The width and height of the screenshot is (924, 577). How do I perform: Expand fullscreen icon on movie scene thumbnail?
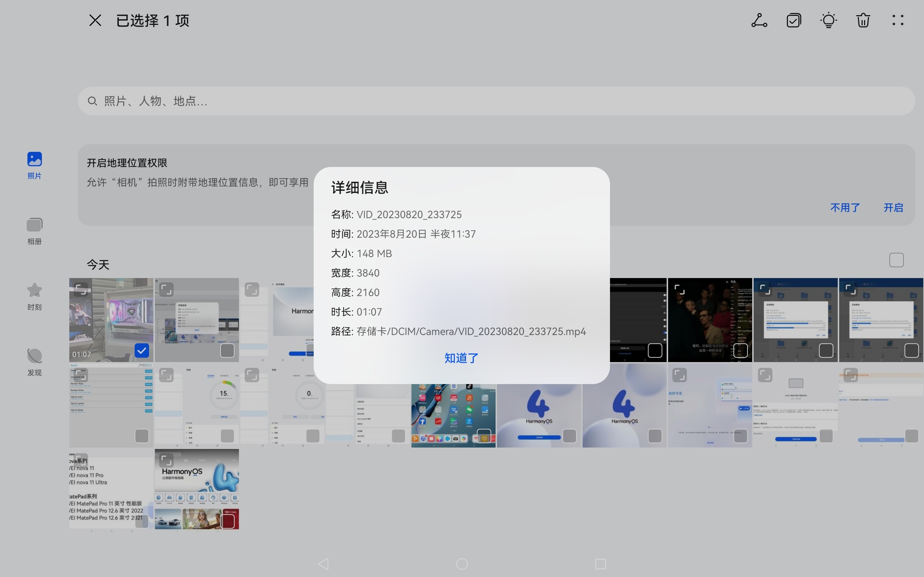(680, 290)
